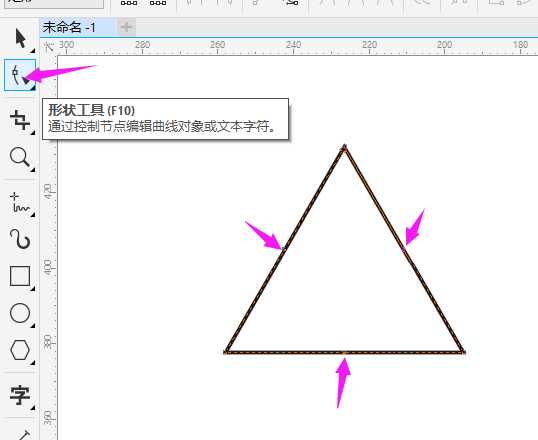
Task: Select midpoint node on triangle's left side
Action: [284, 250]
